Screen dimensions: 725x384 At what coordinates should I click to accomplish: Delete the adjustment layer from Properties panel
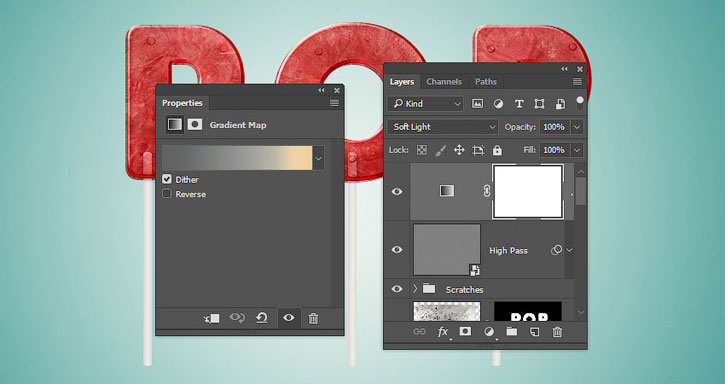313,318
